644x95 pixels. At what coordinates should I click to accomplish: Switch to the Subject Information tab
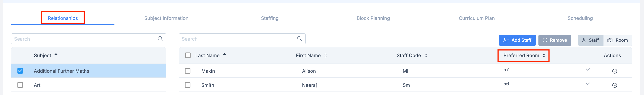166,18
